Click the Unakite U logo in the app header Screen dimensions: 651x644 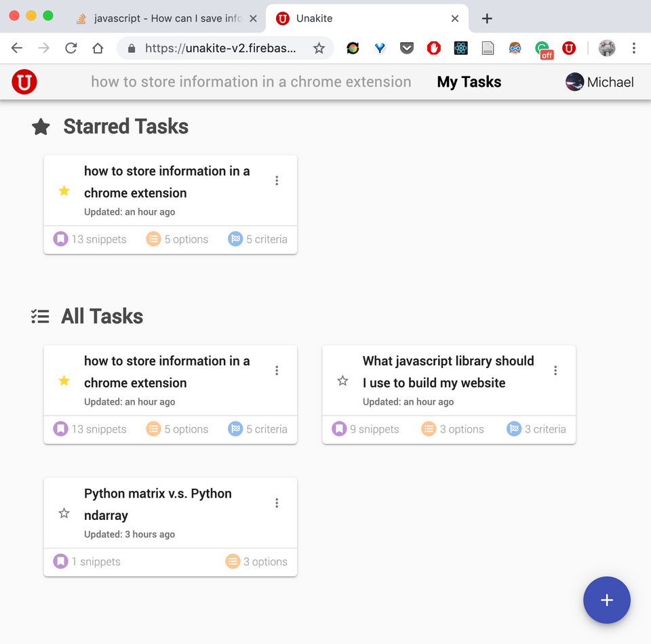[x=24, y=81]
